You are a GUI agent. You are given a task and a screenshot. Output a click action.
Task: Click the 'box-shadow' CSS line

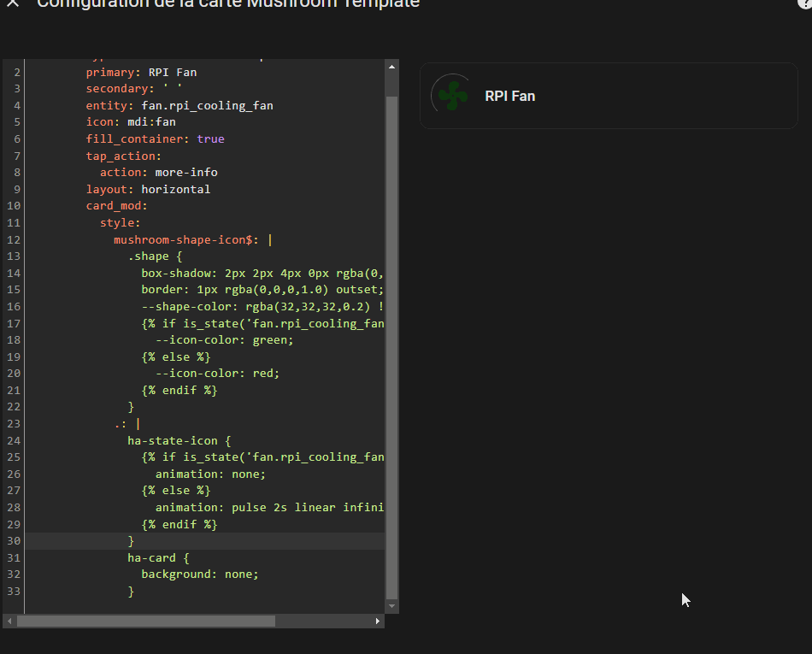(x=262, y=273)
